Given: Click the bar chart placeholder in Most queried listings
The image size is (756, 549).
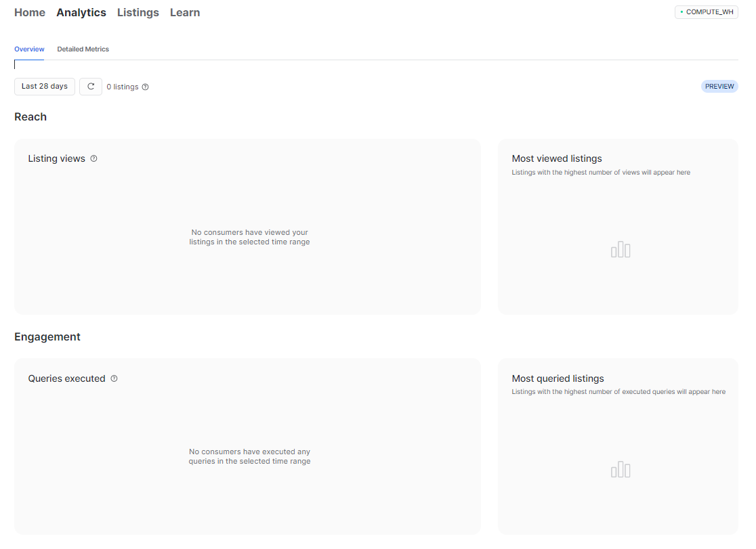Looking at the screenshot, I should 620,469.
